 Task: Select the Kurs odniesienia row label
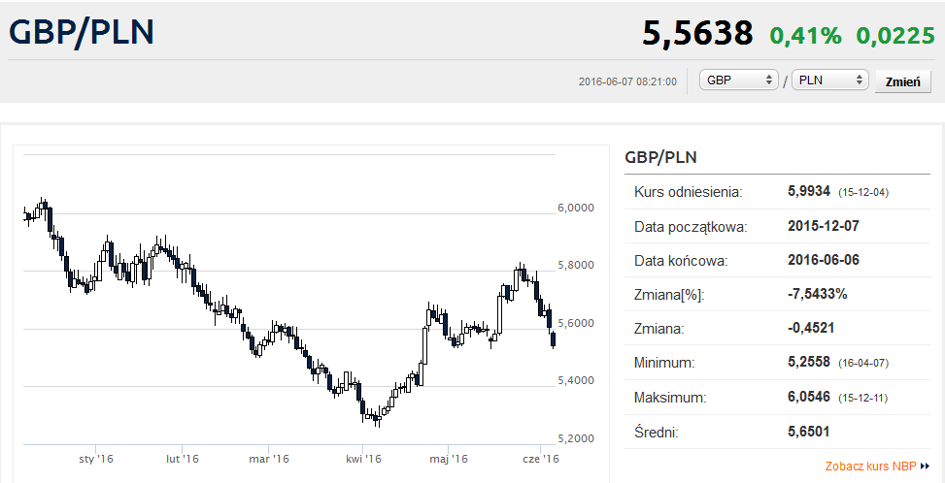tap(688, 190)
